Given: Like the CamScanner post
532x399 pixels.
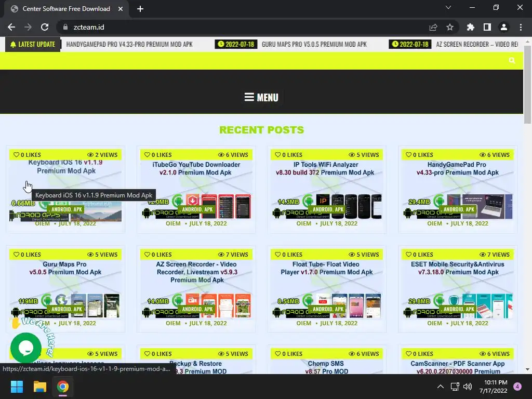Looking at the screenshot, I should (x=419, y=353).
